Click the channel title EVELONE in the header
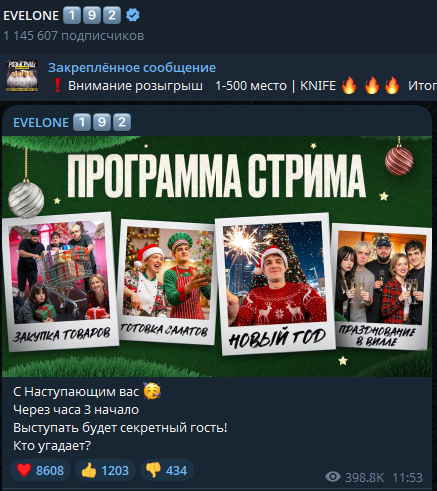Image resolution: width=437 pixels, height=491 pixels. pos(31,16)
